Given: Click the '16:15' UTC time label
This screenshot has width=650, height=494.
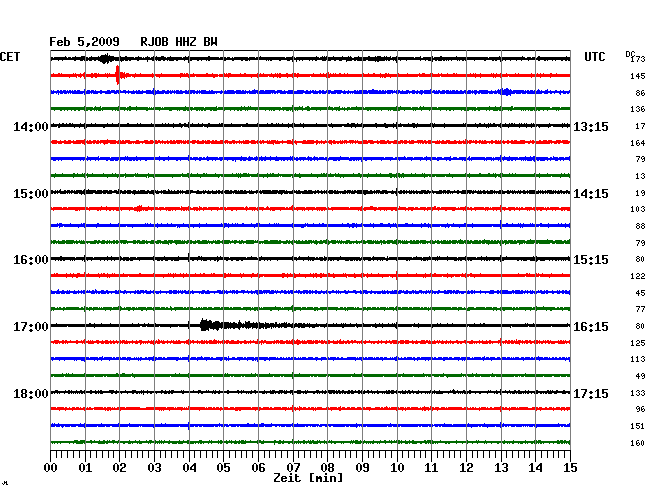Looking at the screenshot, I should click(591, 327).
